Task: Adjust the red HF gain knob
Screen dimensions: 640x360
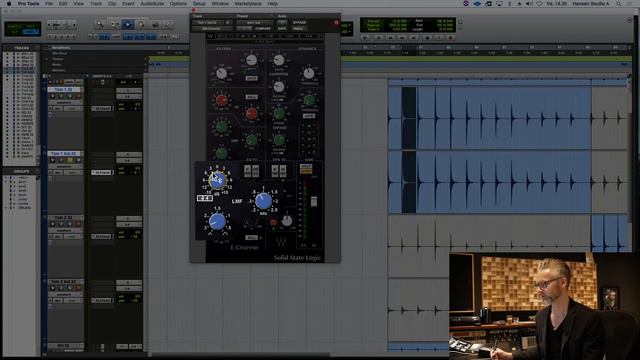Action: pyautogui.click(x=222, y=100)
